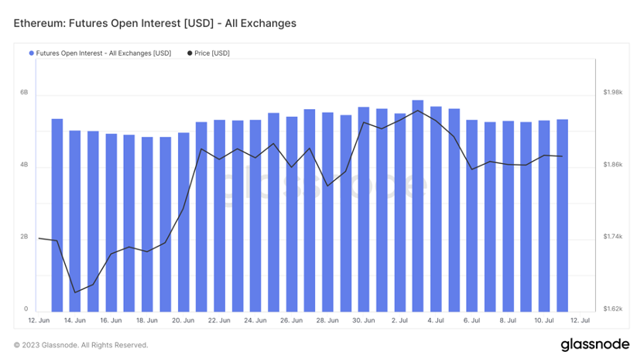Image resolution: width=644 pixels, height=362 pixels.
Task: Click the $1.62k right axis label
Action: click(613, 309)
